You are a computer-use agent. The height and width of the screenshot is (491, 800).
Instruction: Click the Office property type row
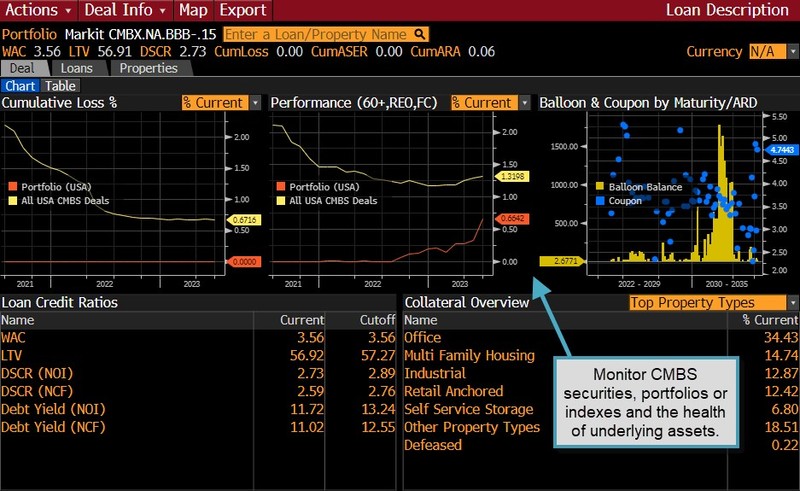(601, 338)
